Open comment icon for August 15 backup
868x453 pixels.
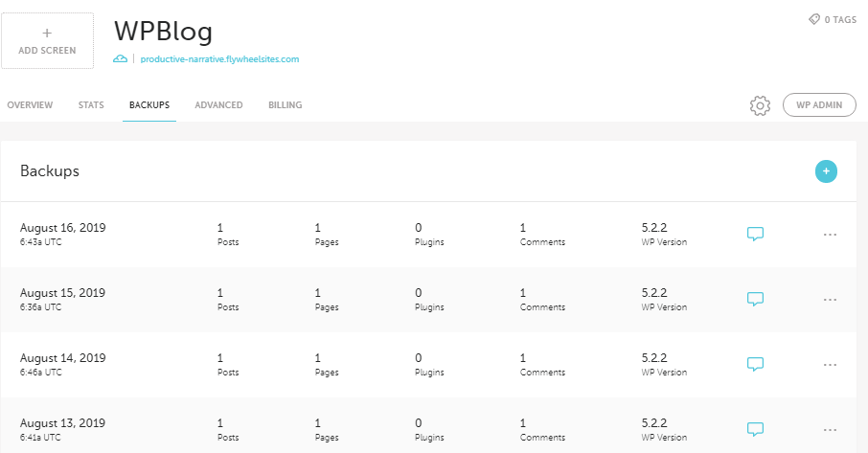point(755,299)
